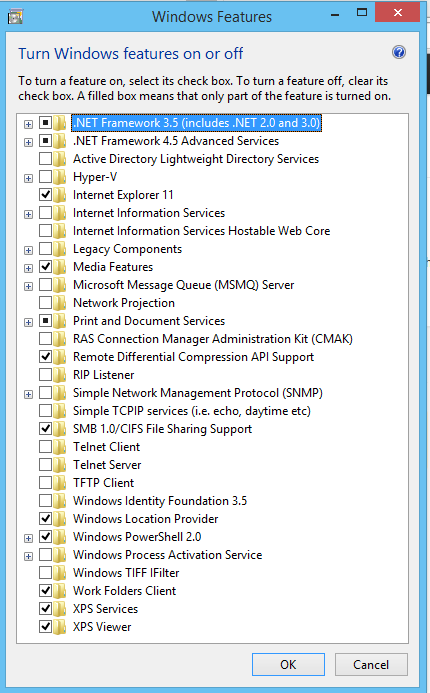Close the Windows Features dialog
Image resolution: width=430 pixels, height=693 pixels.
click(x=397, y=12)
